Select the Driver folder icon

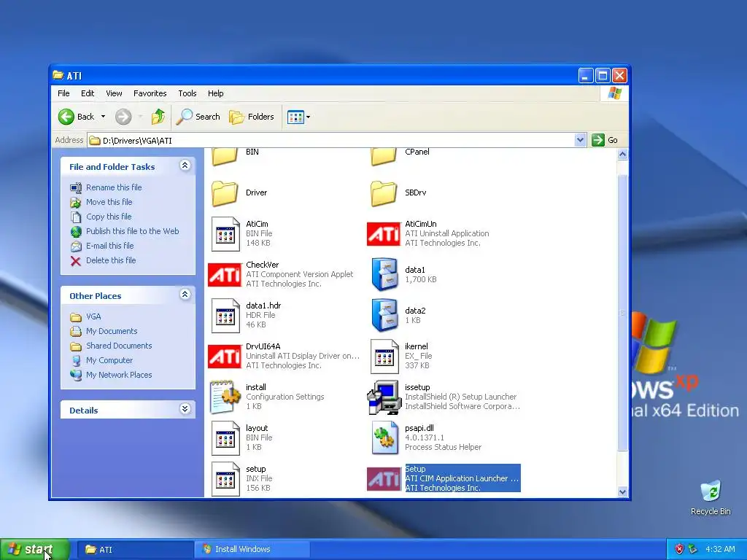[225, 192]
